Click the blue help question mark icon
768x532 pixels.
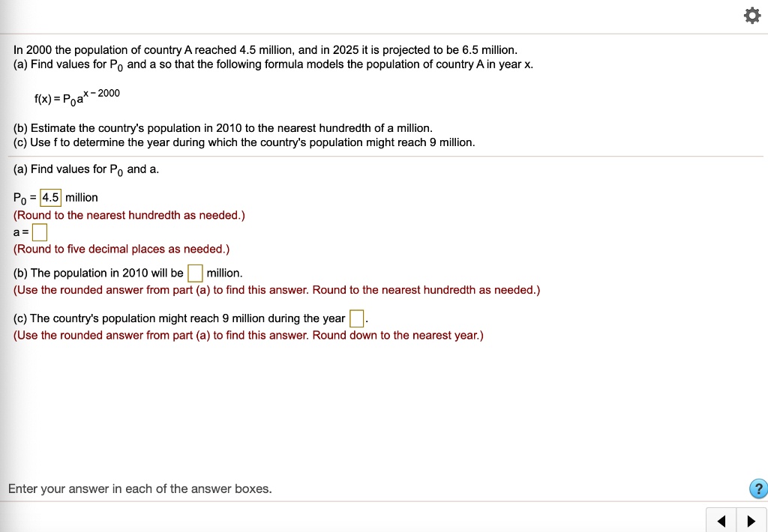click(757, 489)
